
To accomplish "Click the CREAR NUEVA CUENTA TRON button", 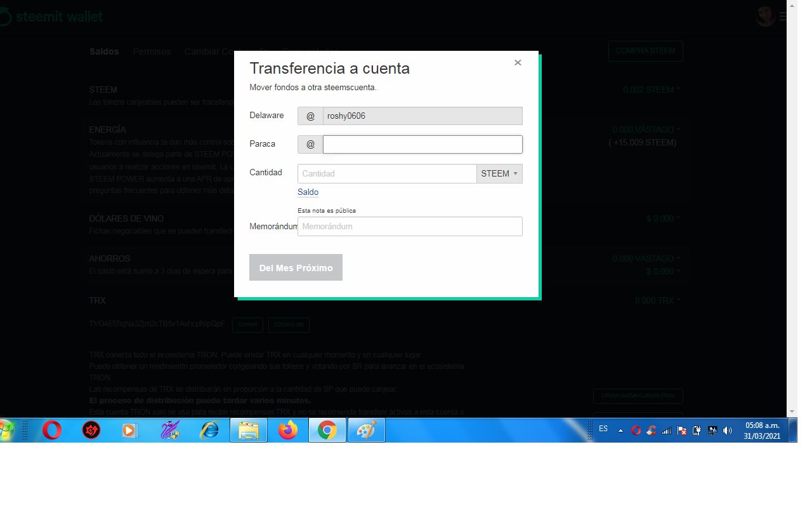I will (638, 396).
